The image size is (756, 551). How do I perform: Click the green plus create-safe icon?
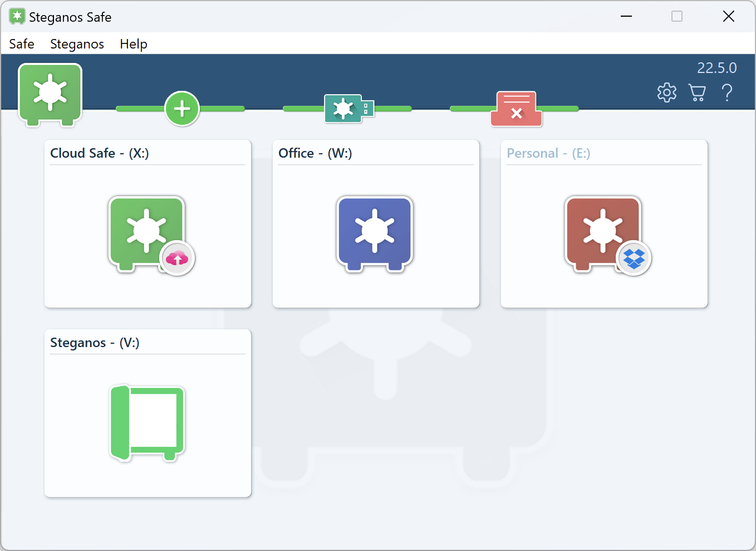(x=182, y=109)
